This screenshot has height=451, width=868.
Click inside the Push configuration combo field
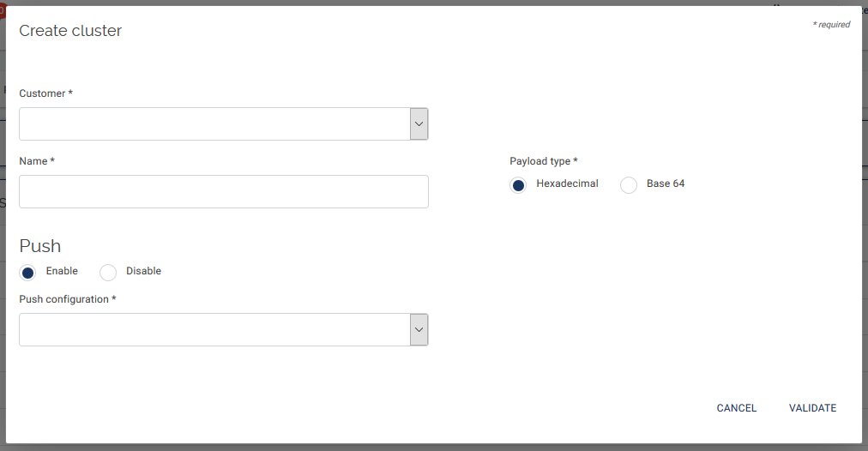[214, 330]
